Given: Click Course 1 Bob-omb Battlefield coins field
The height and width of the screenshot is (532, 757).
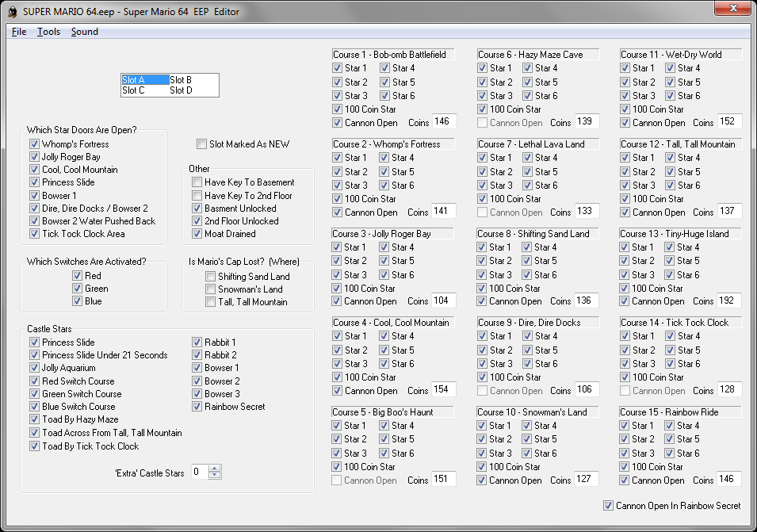Looking at the screenshot, I should (x=443, y=121).
